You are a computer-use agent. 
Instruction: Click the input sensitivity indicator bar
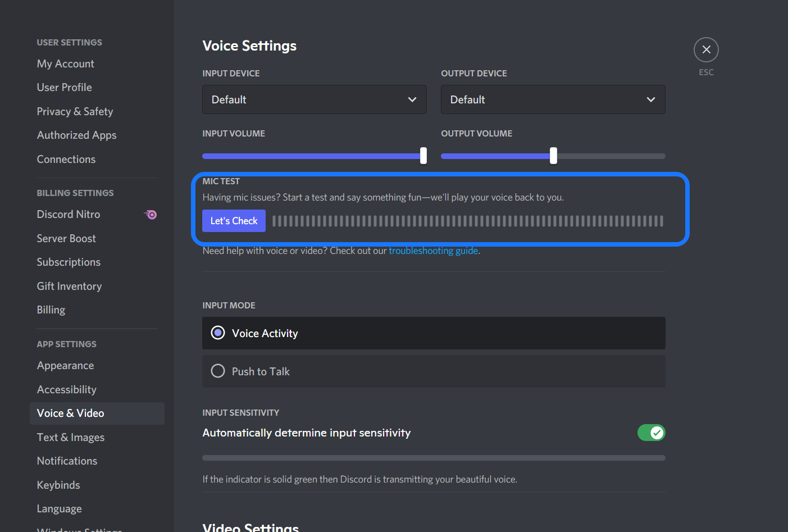pyautogui.click(x=434, y=458)
